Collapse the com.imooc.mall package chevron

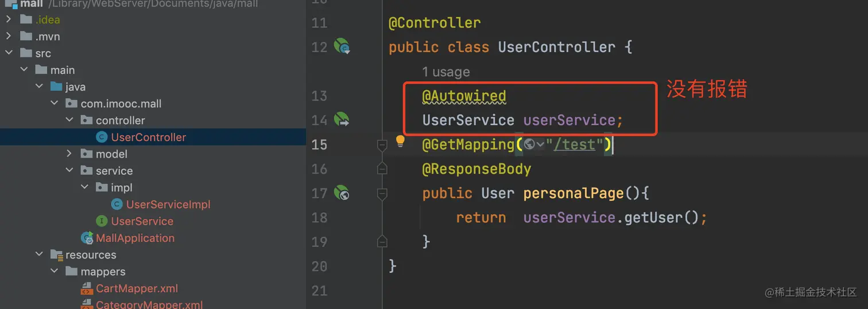pos(54,103)
